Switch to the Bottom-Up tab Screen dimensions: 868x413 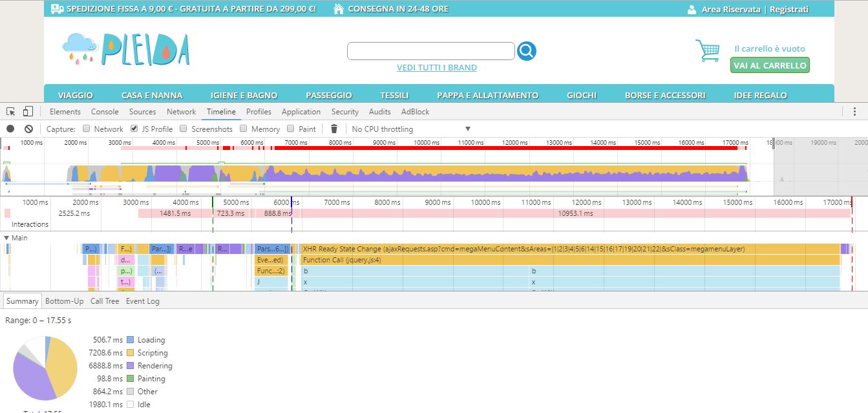pyautogui.click(x=65, y=301)
